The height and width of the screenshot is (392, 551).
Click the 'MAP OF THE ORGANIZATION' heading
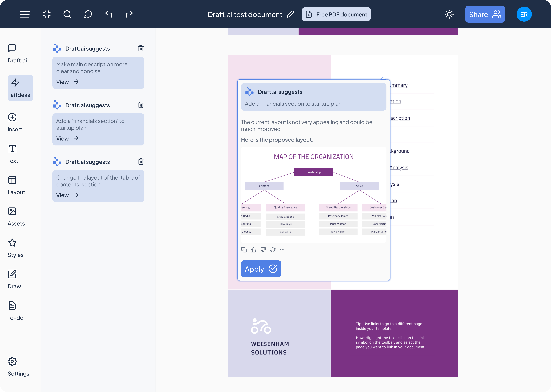point(314,157)
